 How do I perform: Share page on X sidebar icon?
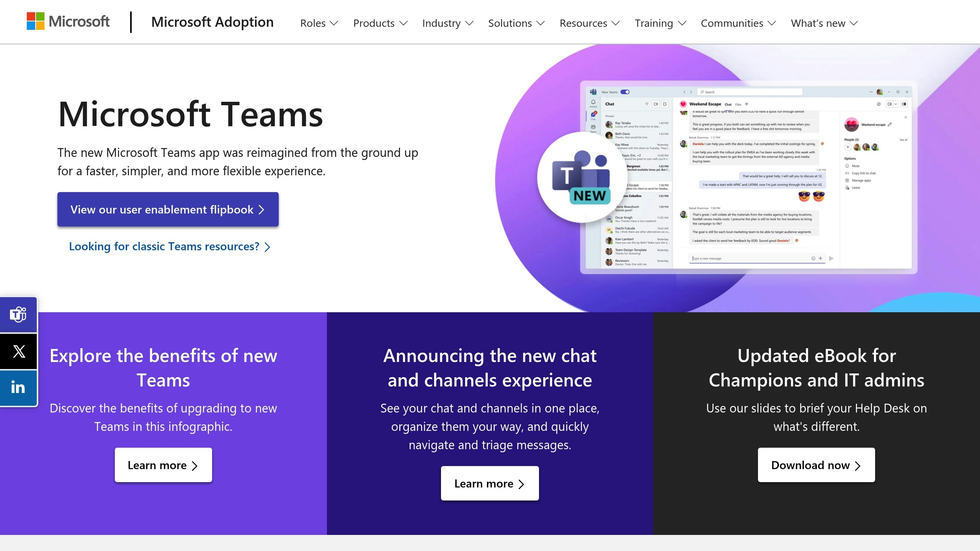(x=18, y=351)
